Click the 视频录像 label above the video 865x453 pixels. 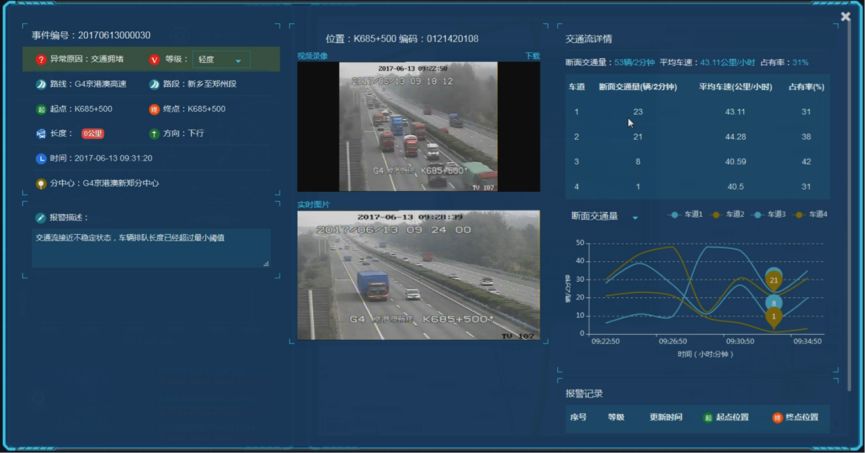tap(312, 56)
